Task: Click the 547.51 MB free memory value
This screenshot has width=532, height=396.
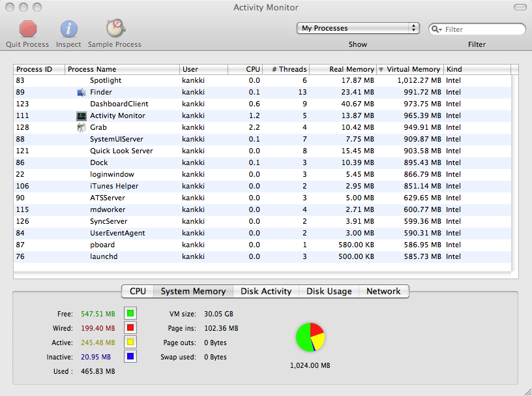Action: click(x=98, y=314)
